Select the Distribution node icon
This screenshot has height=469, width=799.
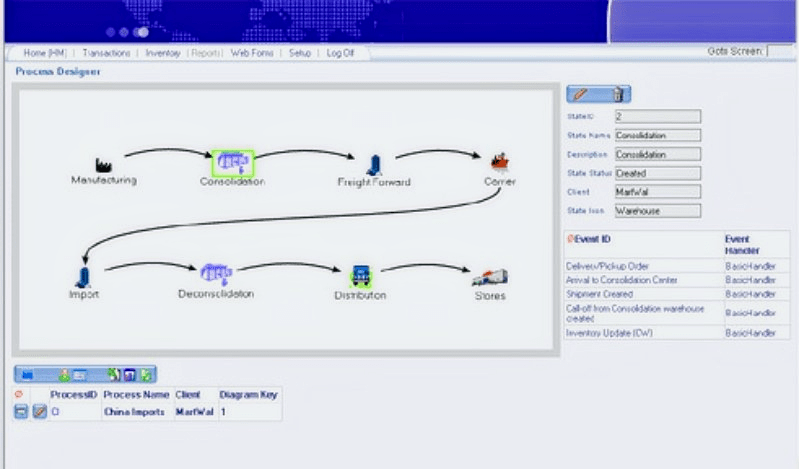pos(360,276)
